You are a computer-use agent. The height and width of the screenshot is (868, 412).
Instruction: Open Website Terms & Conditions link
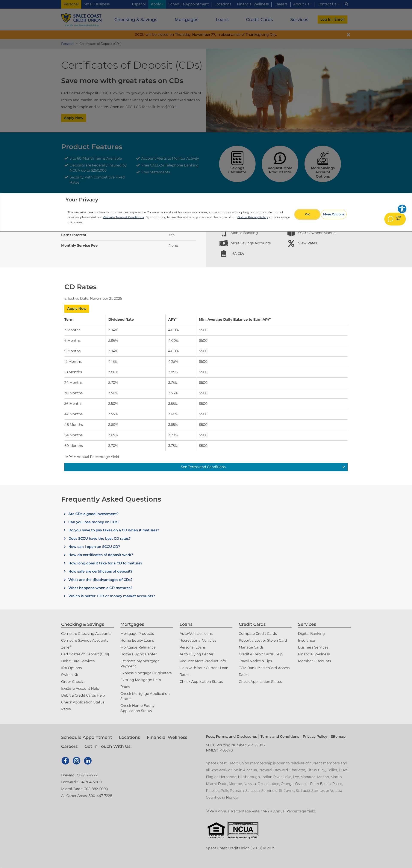click(123, 217)
